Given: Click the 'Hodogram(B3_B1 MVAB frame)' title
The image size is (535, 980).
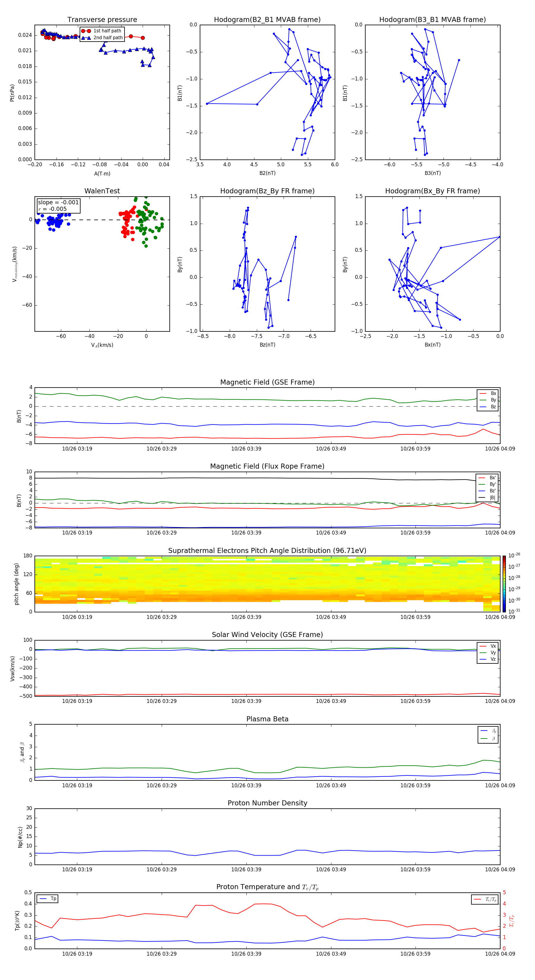Looking at the screenshot, I should (432, 20).
